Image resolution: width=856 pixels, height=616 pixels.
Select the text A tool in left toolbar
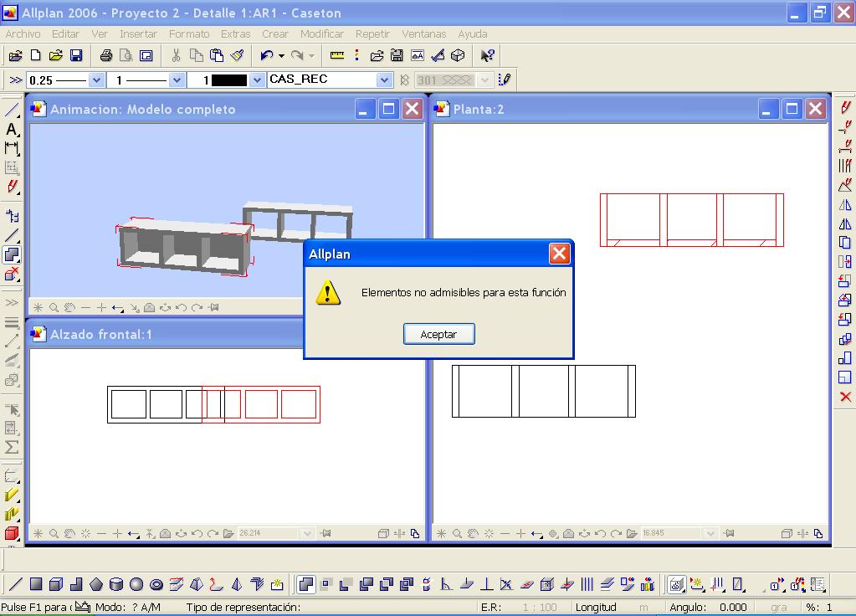click(12, 130)
